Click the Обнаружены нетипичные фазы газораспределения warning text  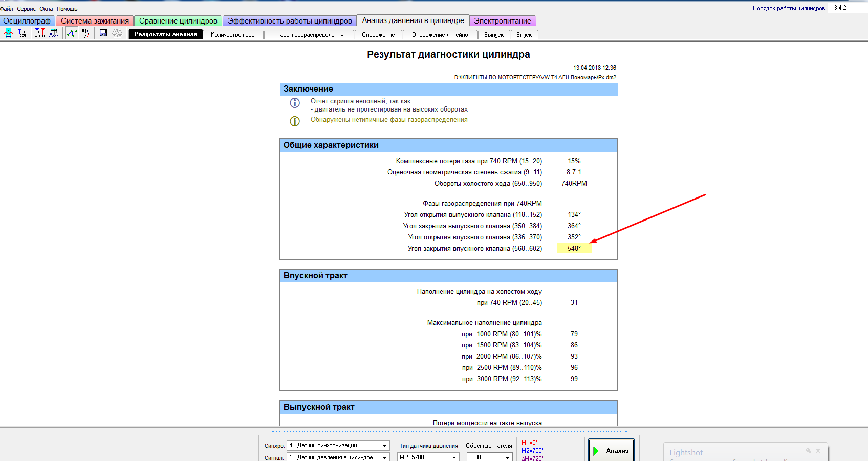[x=389, y=120]
